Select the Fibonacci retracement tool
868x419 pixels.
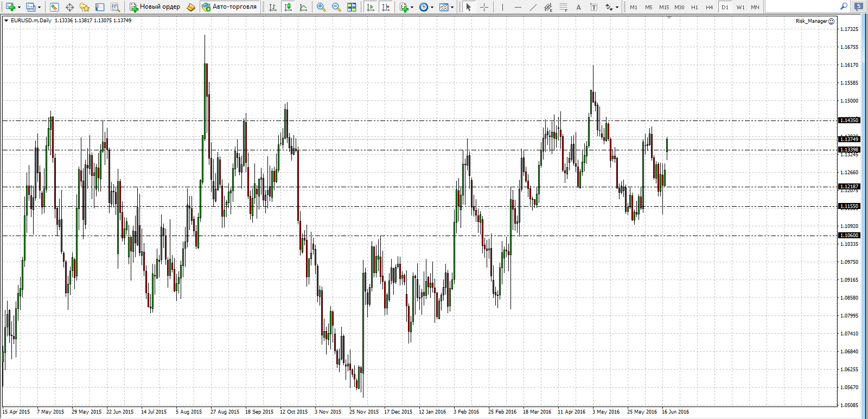[564, 7]
